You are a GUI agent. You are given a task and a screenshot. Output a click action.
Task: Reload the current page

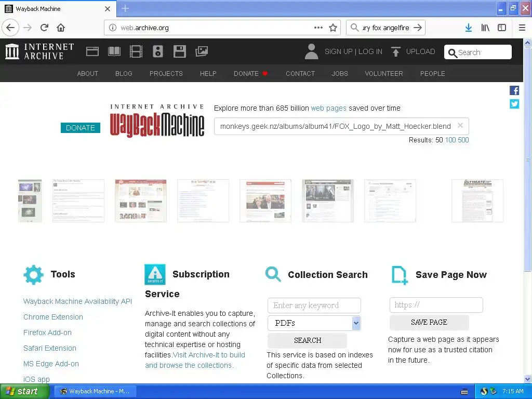[44, 28]
